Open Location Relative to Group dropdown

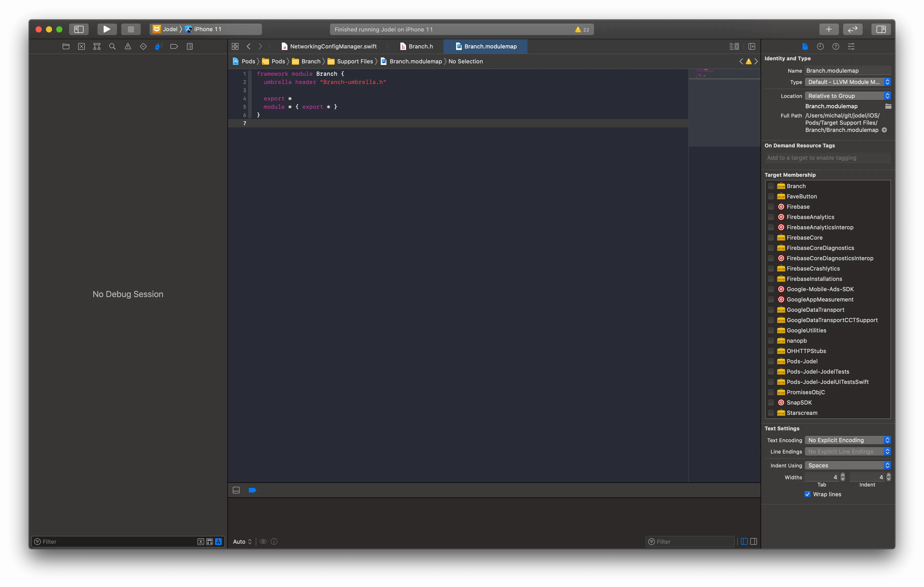848,96
